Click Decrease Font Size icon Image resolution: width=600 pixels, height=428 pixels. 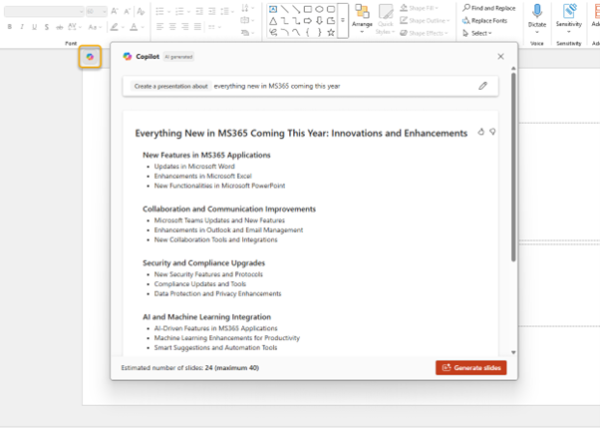click(x=127, y=11)
